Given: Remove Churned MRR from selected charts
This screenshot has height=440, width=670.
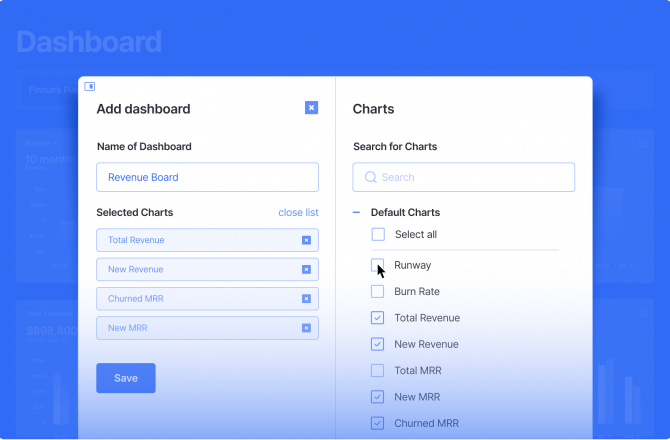Looking at the screenshot, I should (306, 298).
